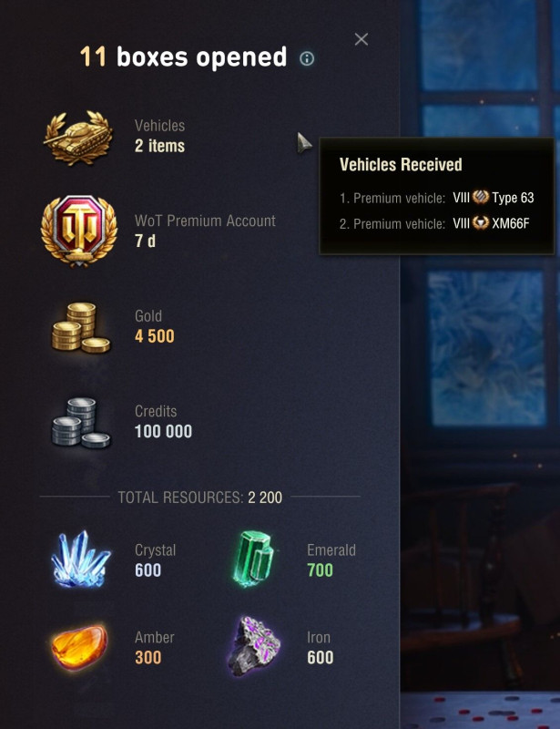Image resolution: width=560 pixels, height=729 pixels.
Task: Click the 7 d premium duration text
Action: (x=145, y=241)
